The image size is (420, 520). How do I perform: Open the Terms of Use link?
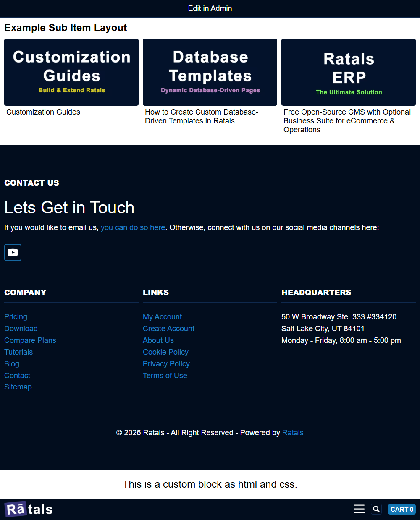165,376
